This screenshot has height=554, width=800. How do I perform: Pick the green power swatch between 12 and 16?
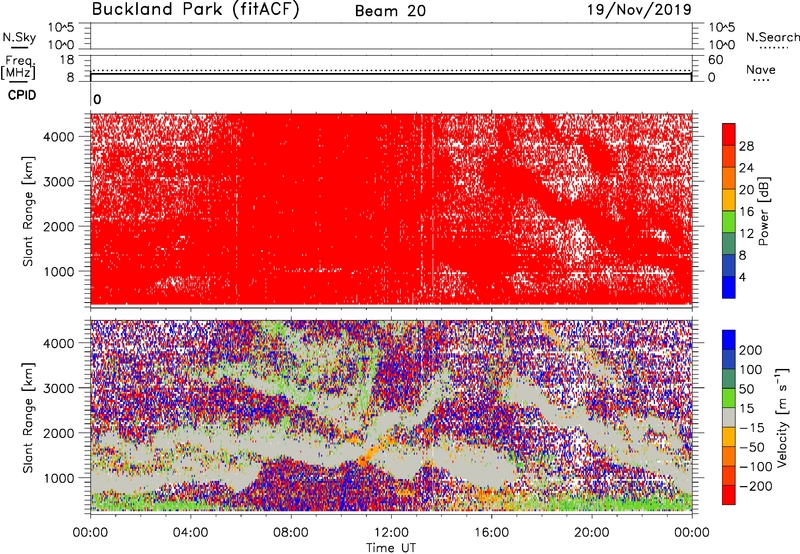(x=729, y=222)
